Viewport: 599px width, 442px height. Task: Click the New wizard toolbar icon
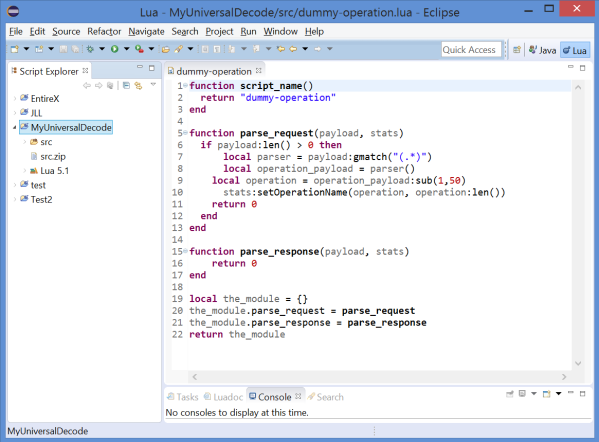15,49
